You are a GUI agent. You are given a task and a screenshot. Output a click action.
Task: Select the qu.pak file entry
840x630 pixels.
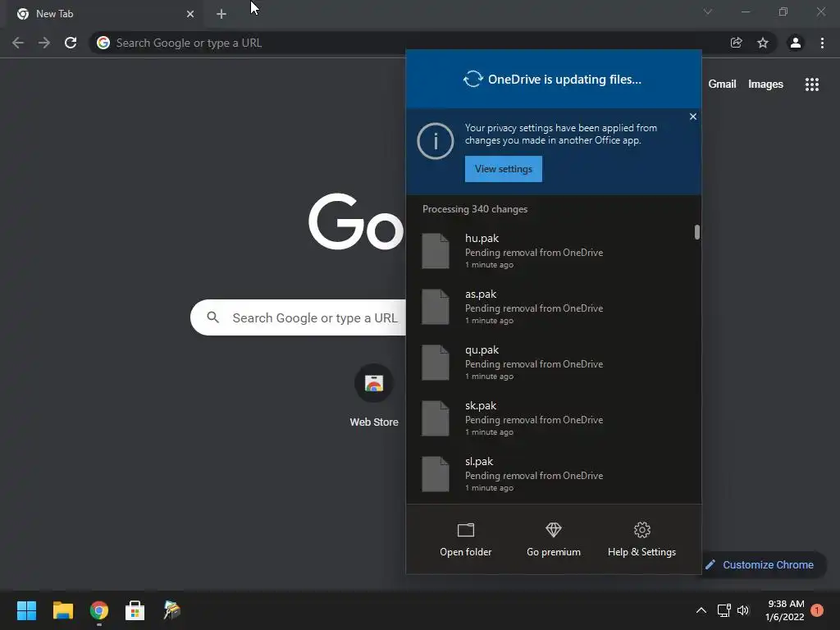(x=550, y=362)
